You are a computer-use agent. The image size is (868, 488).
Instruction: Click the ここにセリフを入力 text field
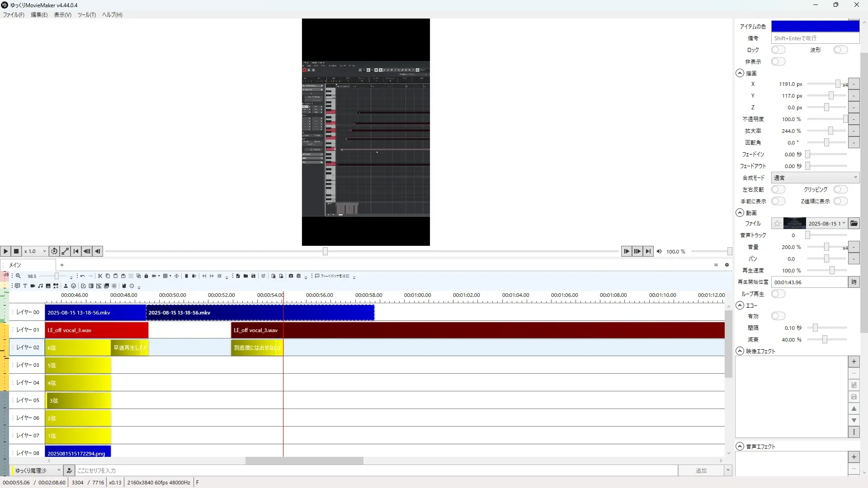[375, 470]
